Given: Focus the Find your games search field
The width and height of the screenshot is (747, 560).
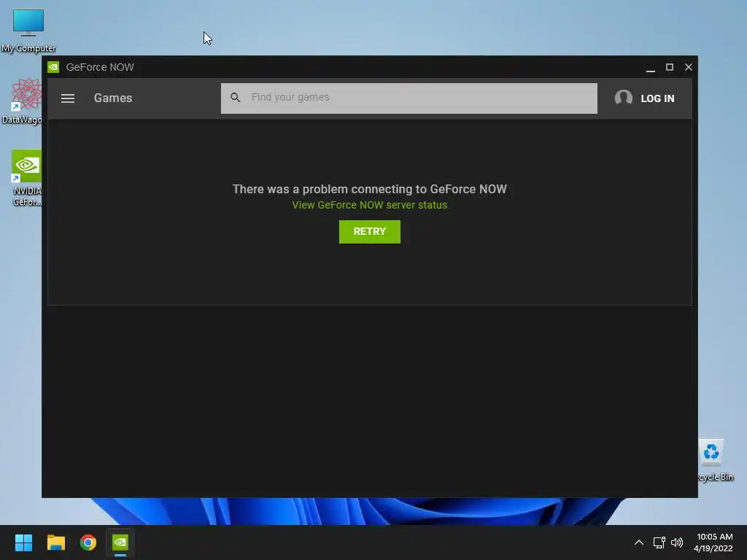Looking at the screenshot, I should (409, 98).
